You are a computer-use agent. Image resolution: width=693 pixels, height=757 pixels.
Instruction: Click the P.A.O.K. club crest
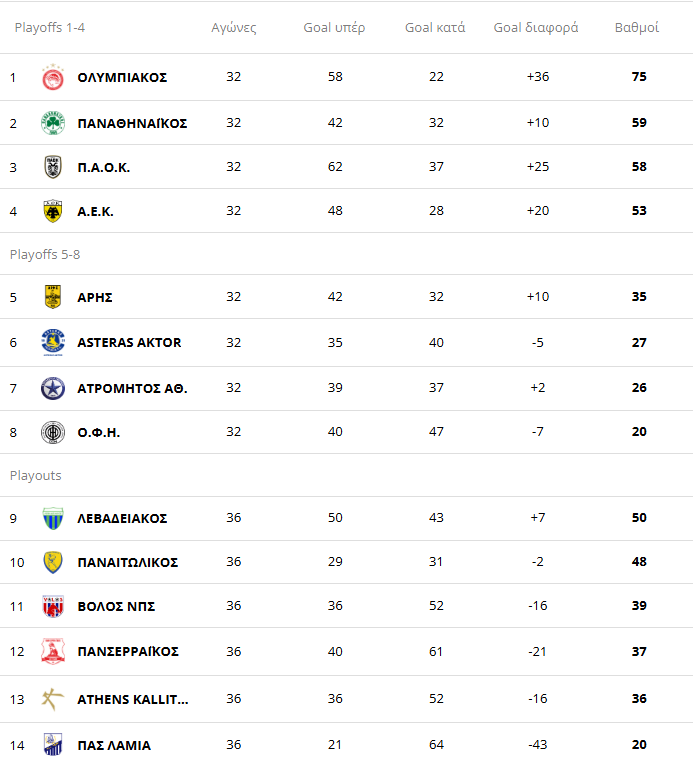pyautogui.click(x=53, y=167)
